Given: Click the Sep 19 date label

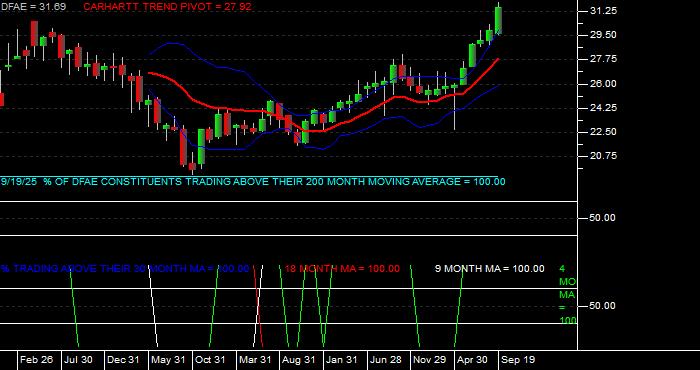Looking at the screenshot, I should pos(518,360).
